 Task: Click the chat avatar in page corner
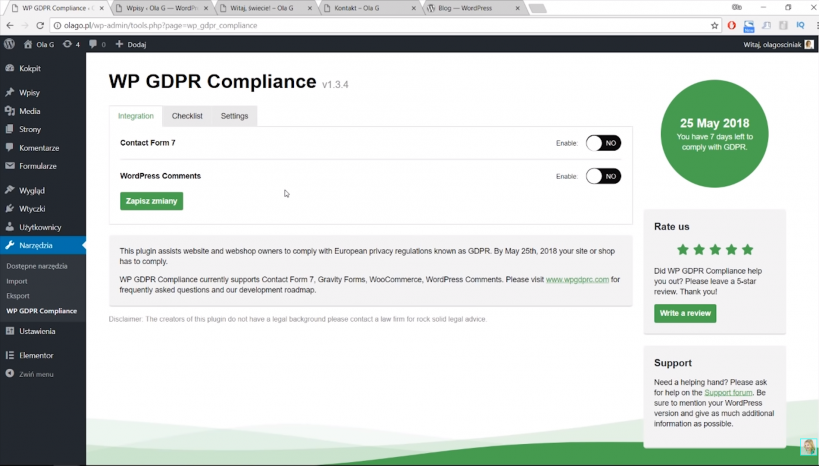(809, 447)
